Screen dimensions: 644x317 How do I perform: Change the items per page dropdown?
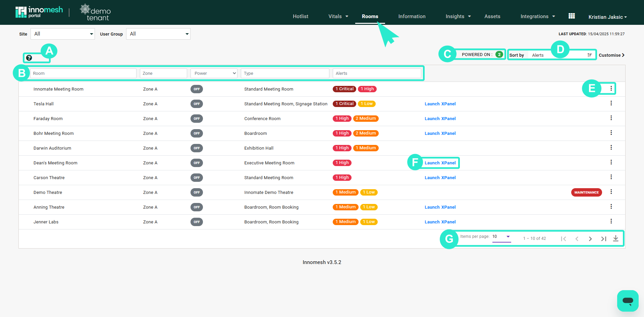point(501,237)
